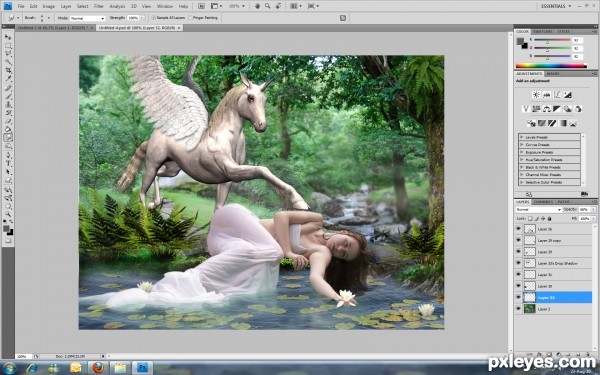
Task: Open the Filter menu
Action: [99, 7]
